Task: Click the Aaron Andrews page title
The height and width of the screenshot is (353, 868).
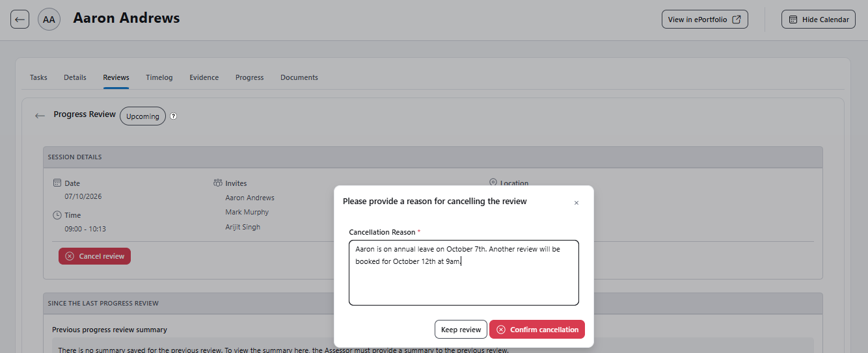Action: (x=126, y=18)
